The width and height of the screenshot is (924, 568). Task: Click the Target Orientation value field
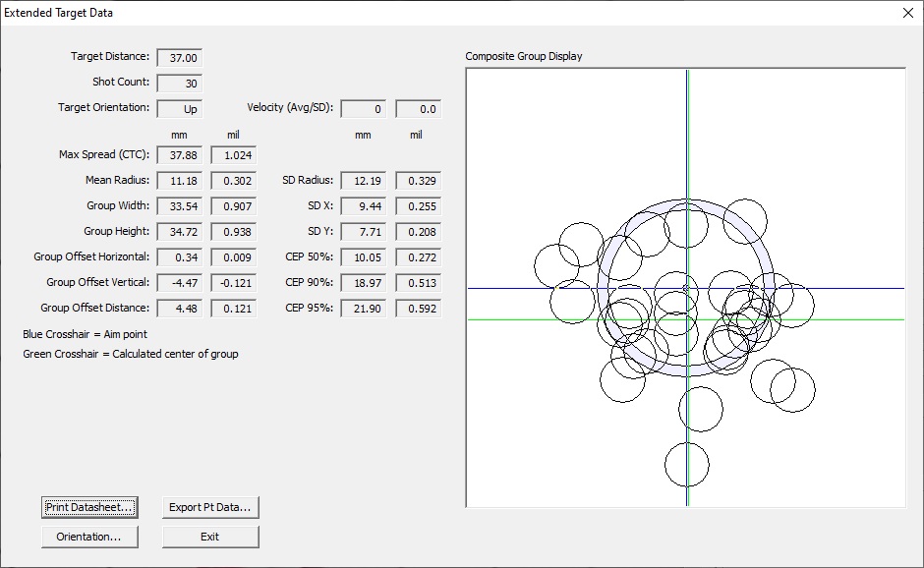pos(180,109)
